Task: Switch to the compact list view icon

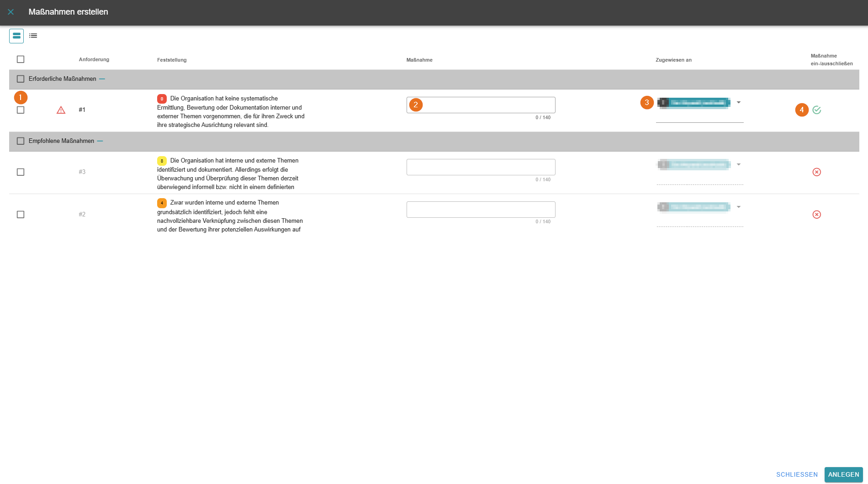Action: (33, 36)
